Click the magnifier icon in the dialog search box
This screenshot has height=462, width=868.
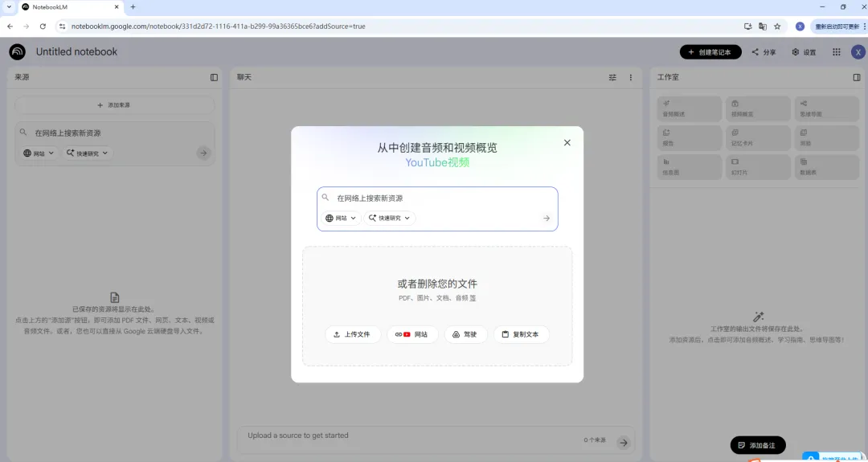[x=325, y=198]
